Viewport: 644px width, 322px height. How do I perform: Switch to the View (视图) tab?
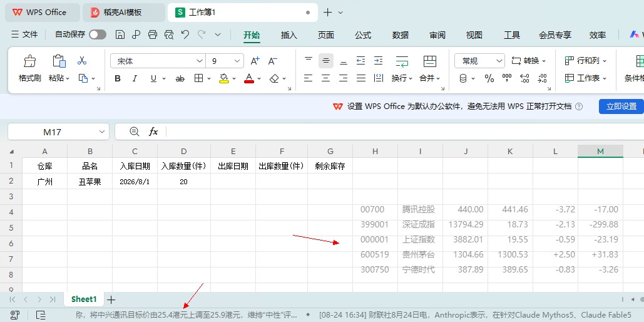[x=474, y=35]
